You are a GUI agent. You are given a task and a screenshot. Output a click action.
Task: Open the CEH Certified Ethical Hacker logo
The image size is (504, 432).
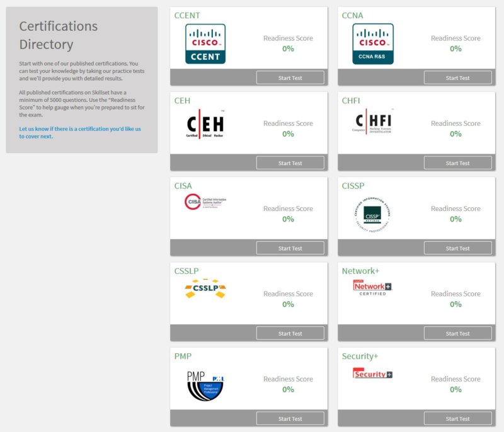tap(205, 124)
